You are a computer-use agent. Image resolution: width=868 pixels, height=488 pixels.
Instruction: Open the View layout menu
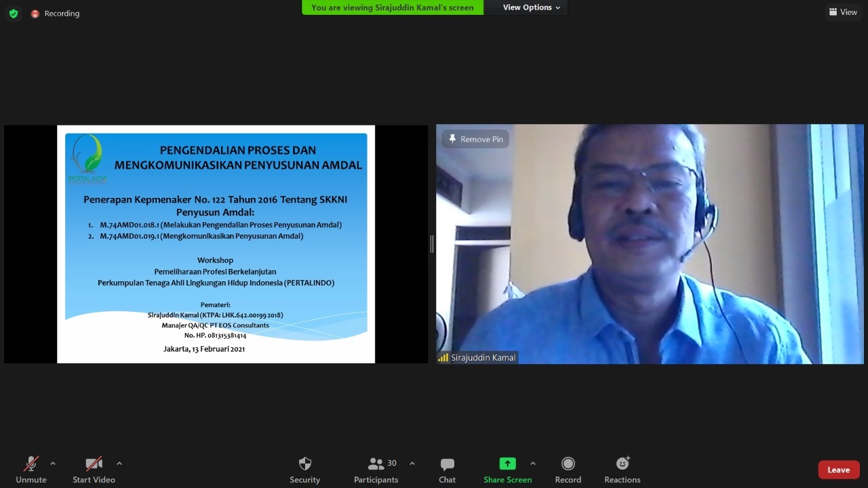[843, 12]
